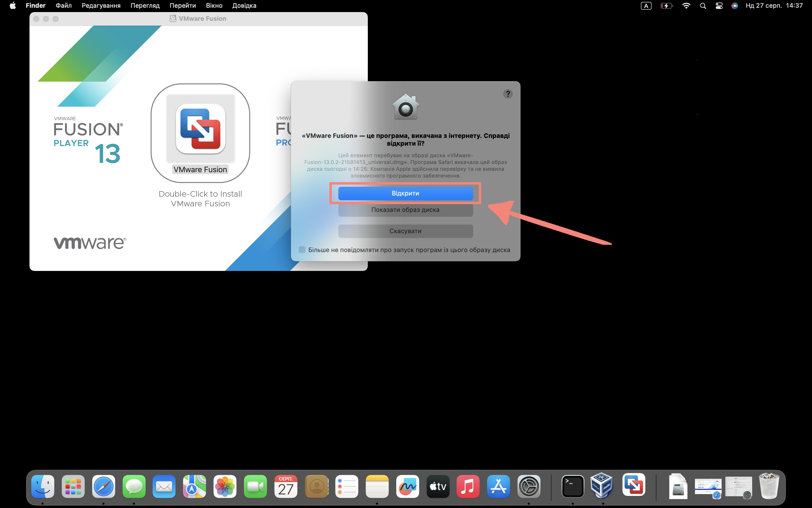
Task: Open Control Center in the menu bar
Action: (719, 6)
